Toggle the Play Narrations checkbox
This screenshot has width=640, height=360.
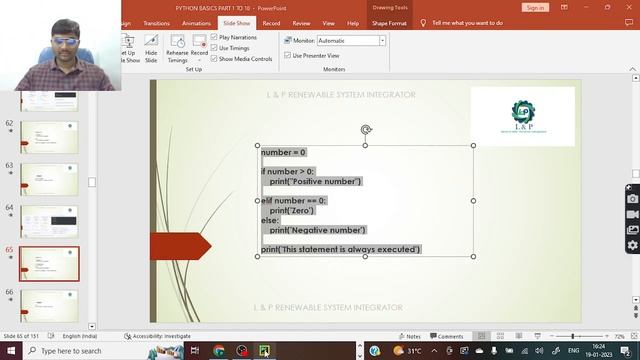coord(214,37)
